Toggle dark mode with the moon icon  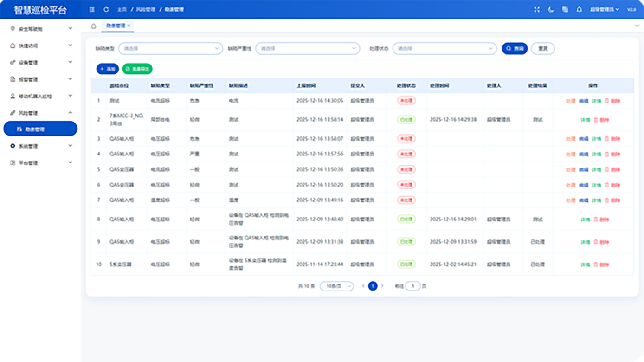pyautogui.click(x=551, y=9)
